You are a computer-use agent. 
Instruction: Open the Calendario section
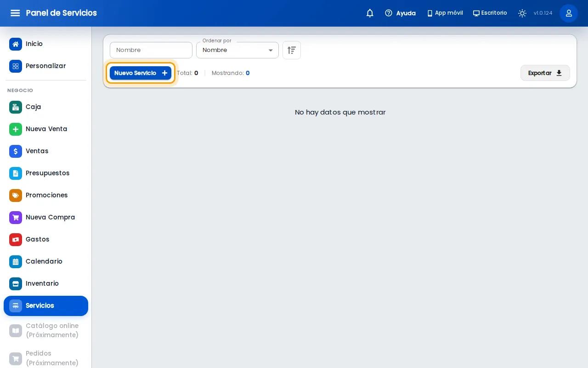point(46,261)
